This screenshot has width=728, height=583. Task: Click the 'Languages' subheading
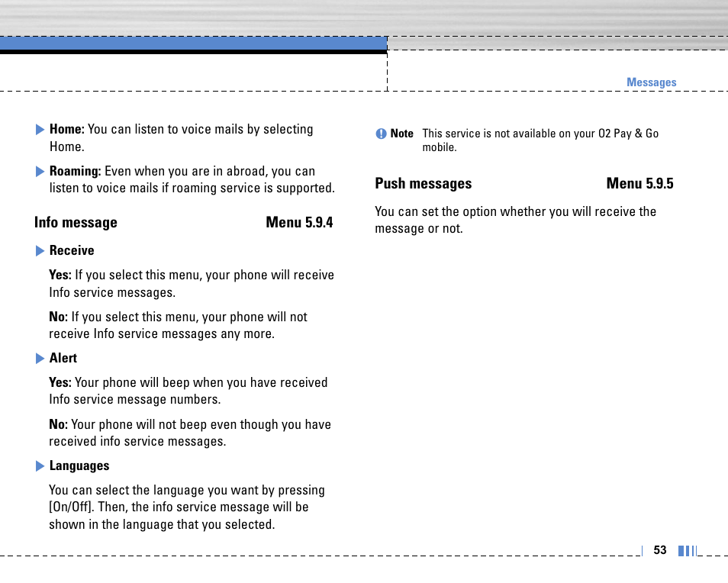click(x=79, y=465)
